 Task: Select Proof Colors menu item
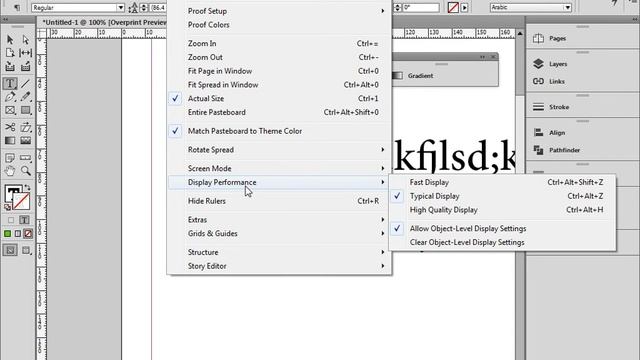[x=279, y=25]
